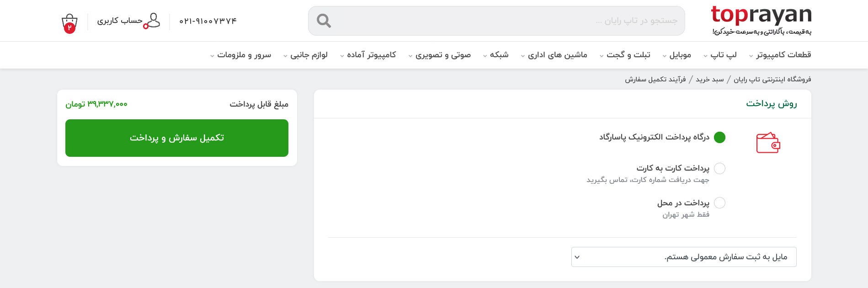Click the phone number 021-91007374
The image size is (868, 288).
click(x=208, y=21)
